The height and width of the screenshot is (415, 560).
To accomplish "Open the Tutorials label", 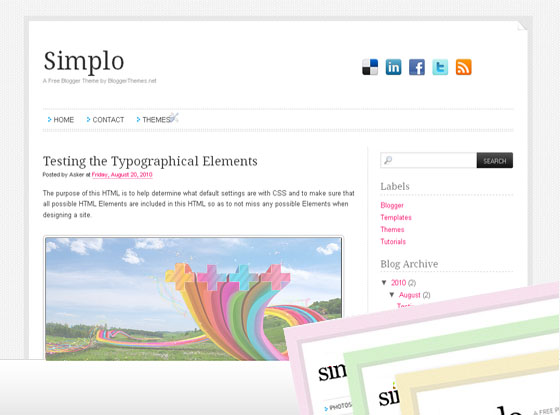I will (x=393, y=242).
